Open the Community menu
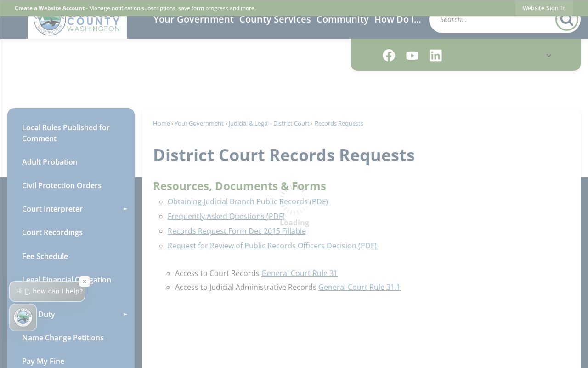This screenshot has height=368, width=588. coord(343,19)
